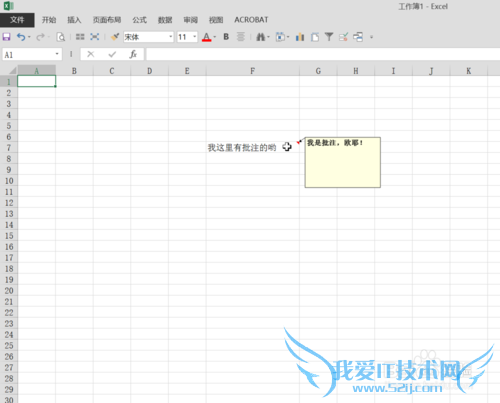This screenshot has width=500, height=403.
Task: Open Customize Quick Access Toolbar arrow
Action: point(371,37)
